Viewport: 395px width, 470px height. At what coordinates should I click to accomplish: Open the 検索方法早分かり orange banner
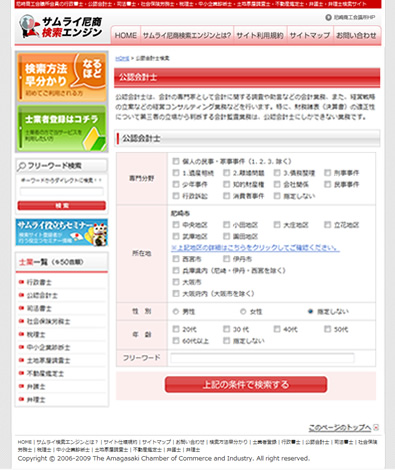coord(62,77)
